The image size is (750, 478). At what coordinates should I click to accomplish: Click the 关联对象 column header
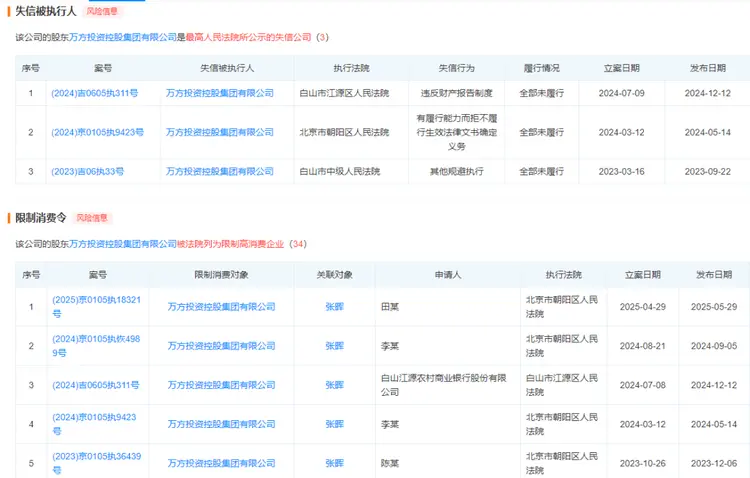coord(334,274)
